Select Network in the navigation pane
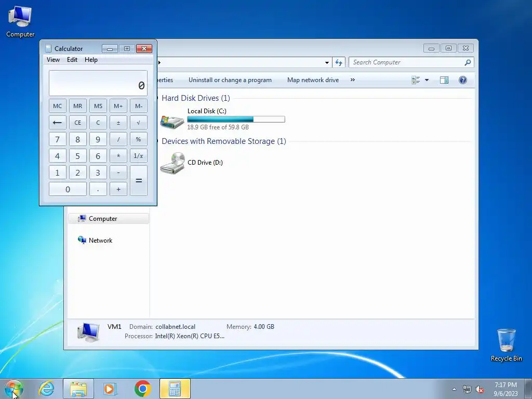532x399 pixels. click(x=100, y=240)
